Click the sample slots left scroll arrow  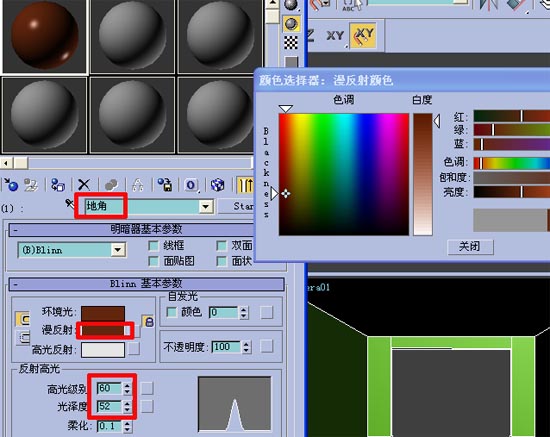[x=6, y=163]
